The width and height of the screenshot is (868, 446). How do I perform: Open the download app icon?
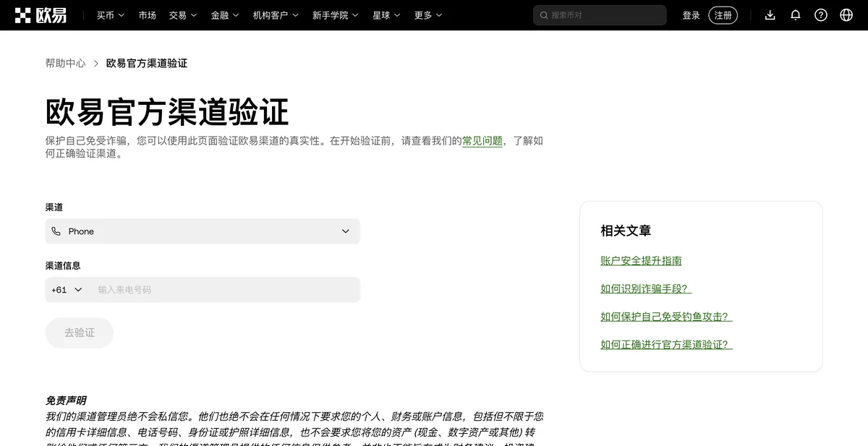pyautogui.click(x=770, y=15)
